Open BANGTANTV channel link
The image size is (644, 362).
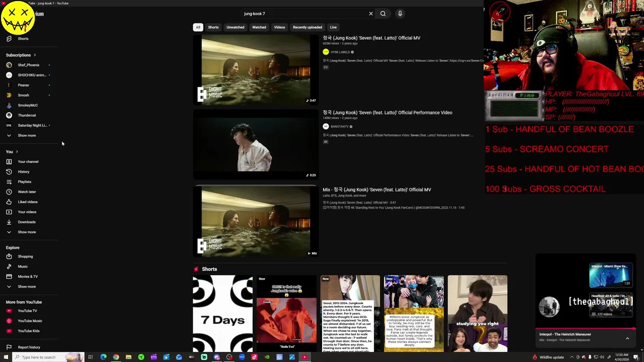(x=340, y=127)
